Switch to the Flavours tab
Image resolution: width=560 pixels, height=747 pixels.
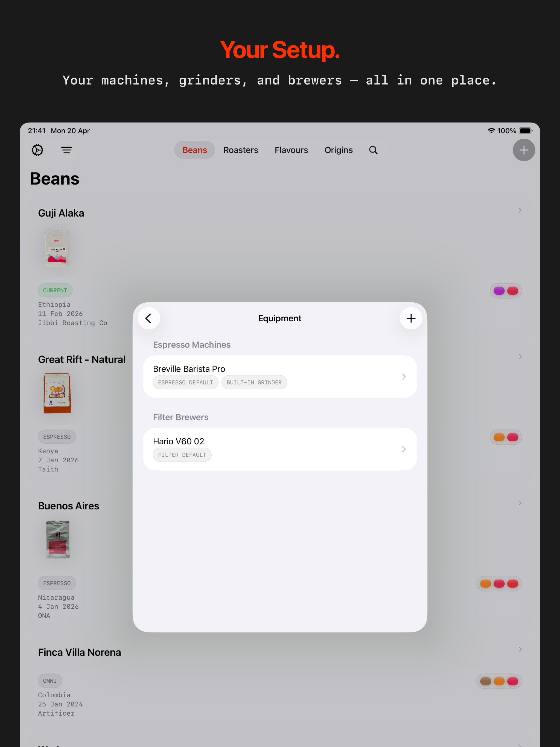click(x=291, y=150)
